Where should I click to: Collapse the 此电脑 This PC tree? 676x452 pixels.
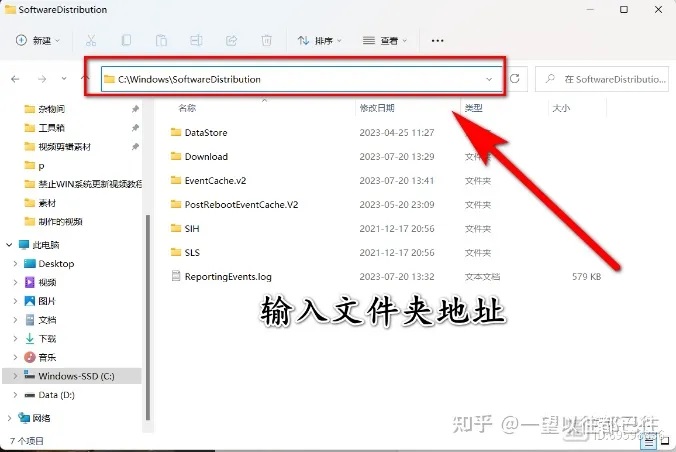[9, 245]
